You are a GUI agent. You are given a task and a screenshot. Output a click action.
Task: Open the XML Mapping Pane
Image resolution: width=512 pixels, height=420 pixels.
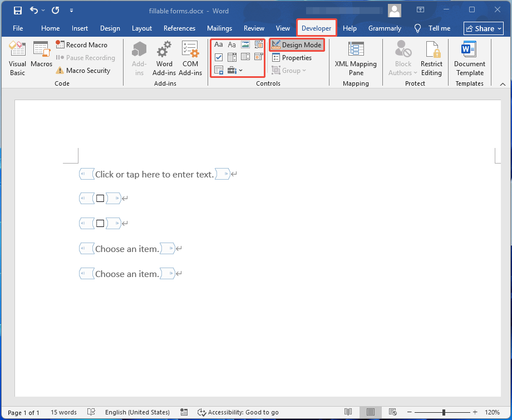point(356,57)
